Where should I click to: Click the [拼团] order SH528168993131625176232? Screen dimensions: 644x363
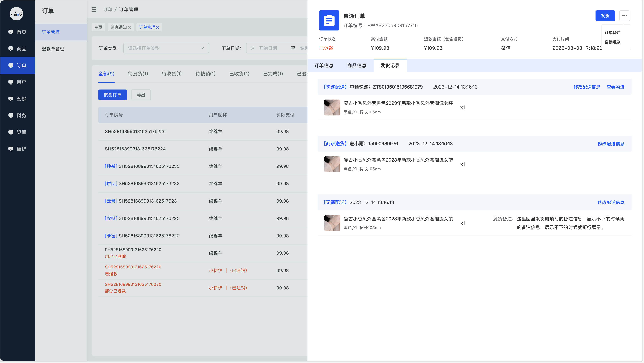(142, 184)
